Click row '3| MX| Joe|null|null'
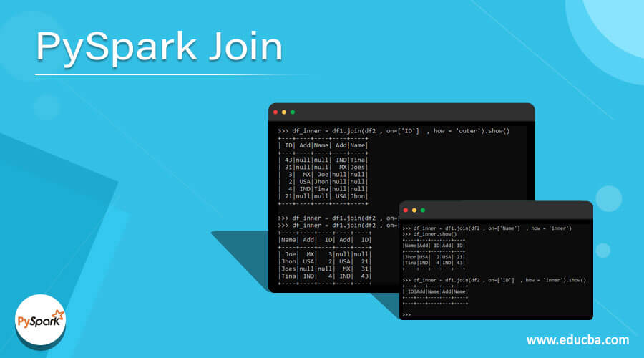644x358 pixels. coord(323,174)
